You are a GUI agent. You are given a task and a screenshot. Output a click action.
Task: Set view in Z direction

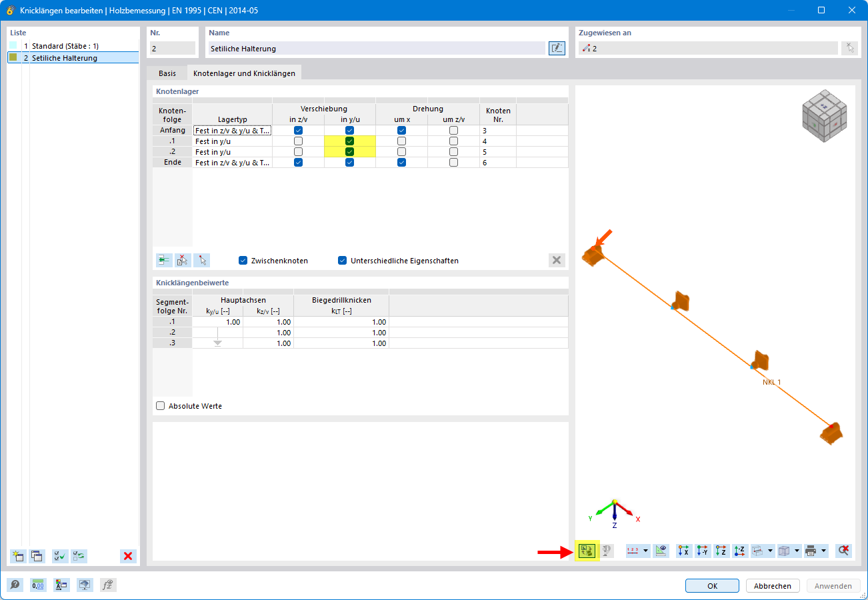721,551
